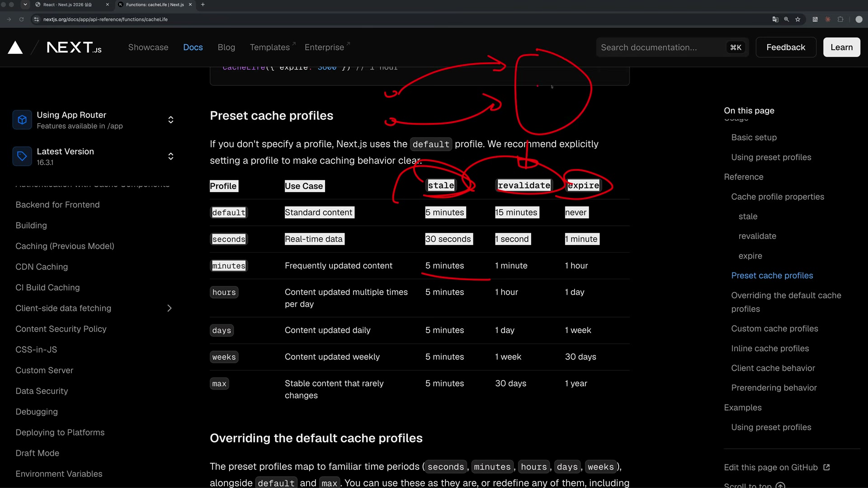Click the Using App Router cube icon
The image size is (868, 488).
[22, 120]
